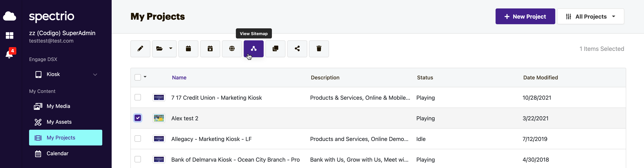Check the Bank of Delmarva Kiosk checkbox
Screen dimensions: 644x168
[x=138, y=159]
